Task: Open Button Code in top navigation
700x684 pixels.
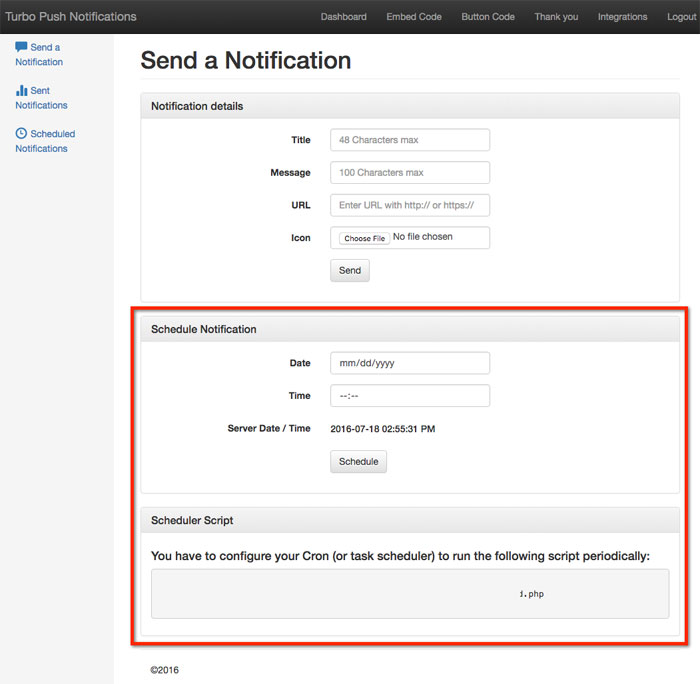Action: pos(488,17)
